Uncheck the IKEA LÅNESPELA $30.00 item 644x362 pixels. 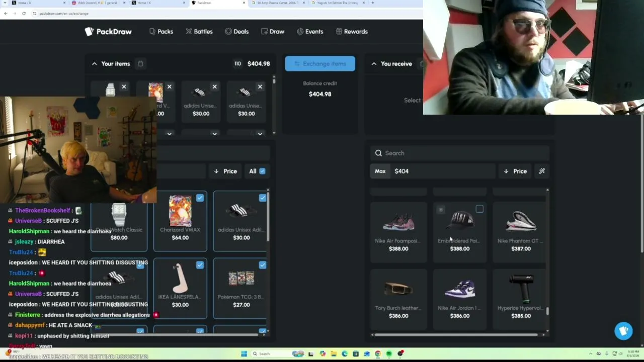pyautogui.click(x=200, y=265)
